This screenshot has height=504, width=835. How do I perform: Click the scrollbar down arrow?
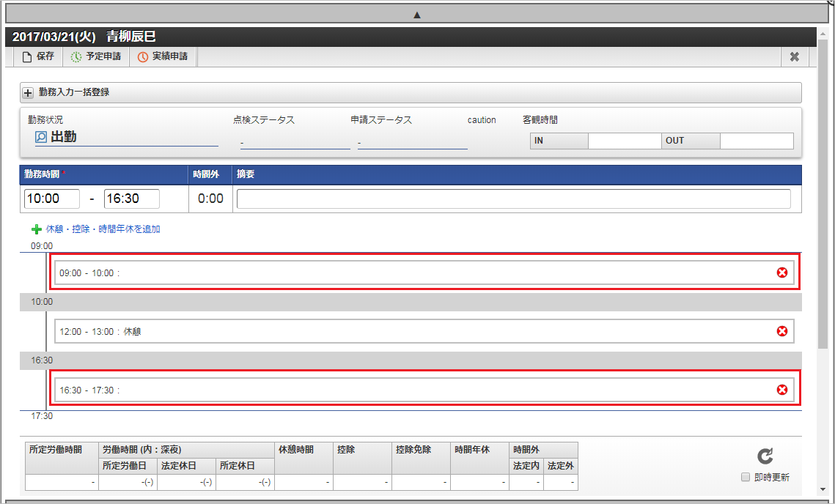824,489
